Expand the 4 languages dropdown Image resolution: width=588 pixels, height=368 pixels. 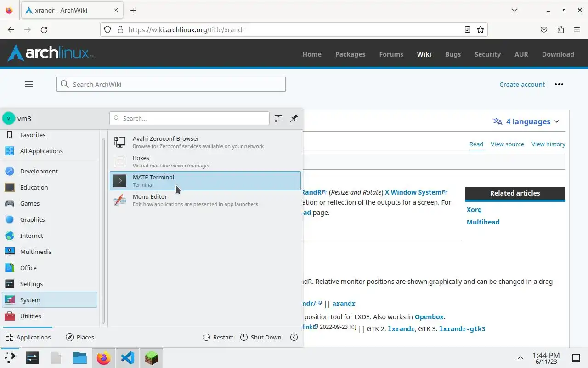[526, 121]
